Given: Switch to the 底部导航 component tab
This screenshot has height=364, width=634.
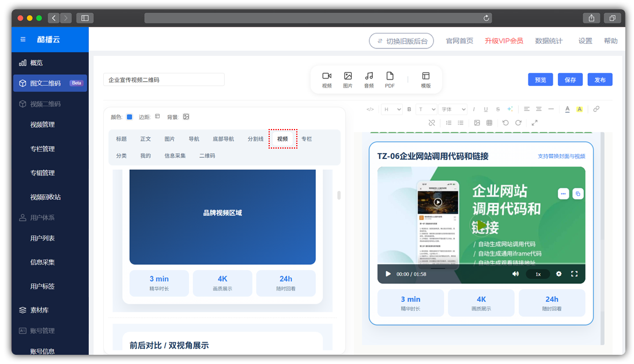Looking at the screenshot, I should tap(223, 139).
